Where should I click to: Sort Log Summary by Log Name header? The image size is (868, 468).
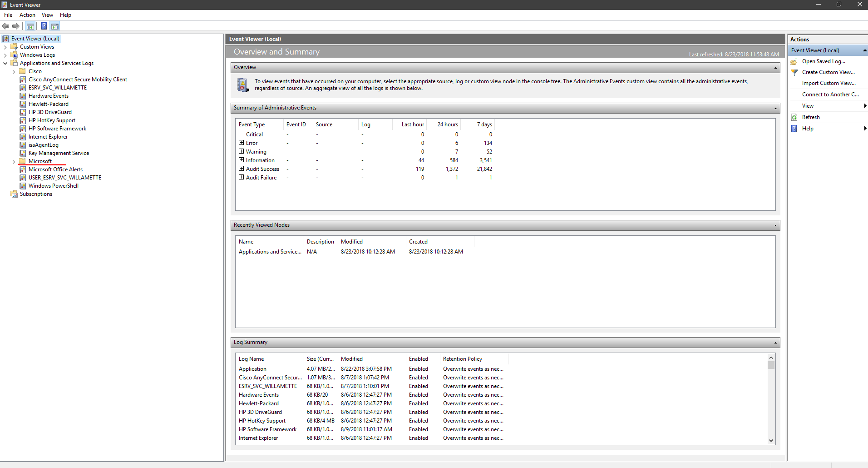(x=270, y=359)
